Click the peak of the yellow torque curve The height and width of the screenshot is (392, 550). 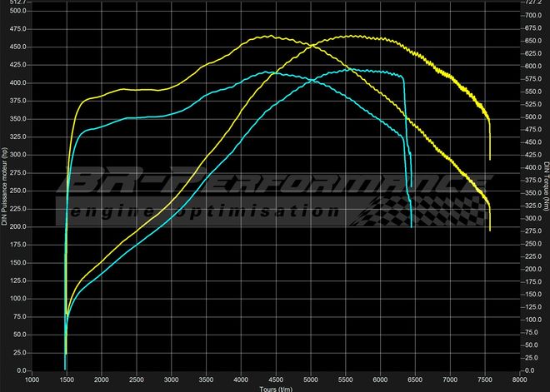point(268,36)
